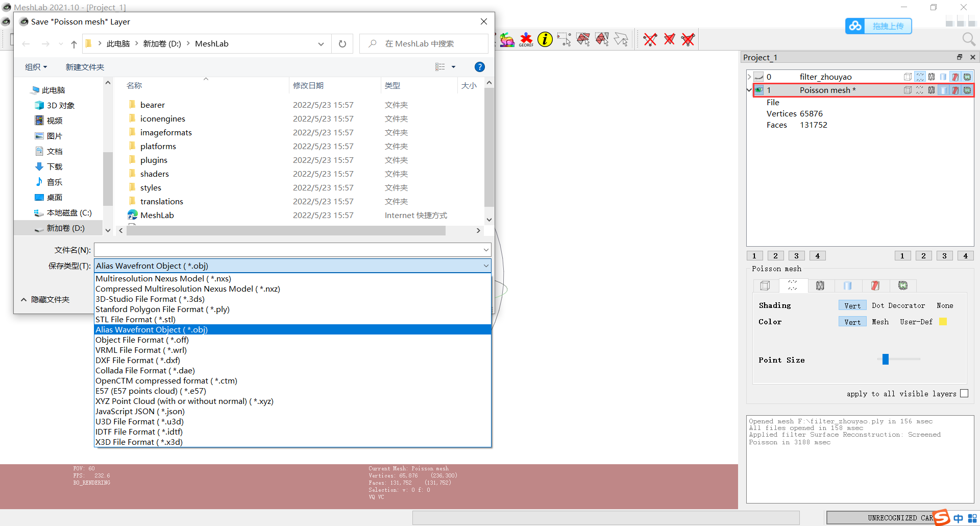Click the yellow Get Info tool
980x526 pixels.
pyautogui.click(x=545, y=39)
